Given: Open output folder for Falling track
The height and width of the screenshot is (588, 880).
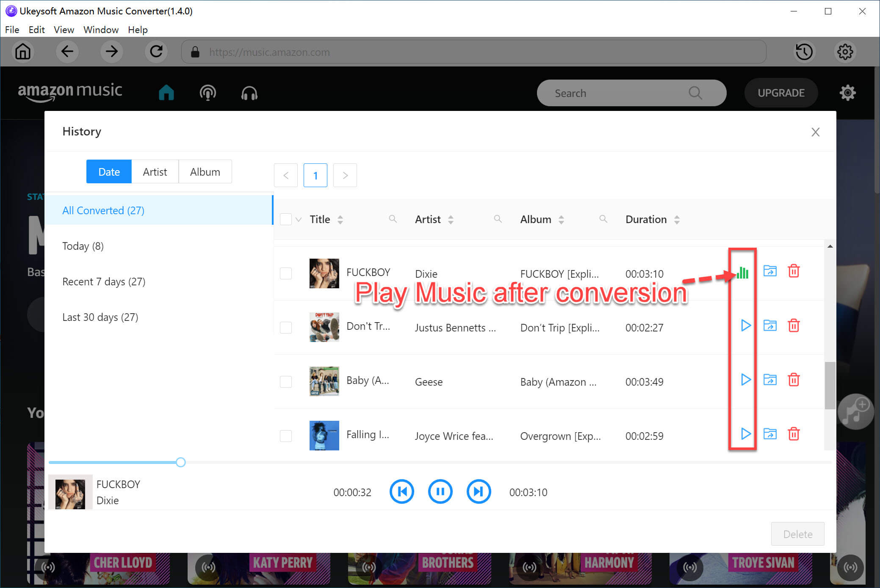Looking at the screenshot, I should tap(770, 434).
